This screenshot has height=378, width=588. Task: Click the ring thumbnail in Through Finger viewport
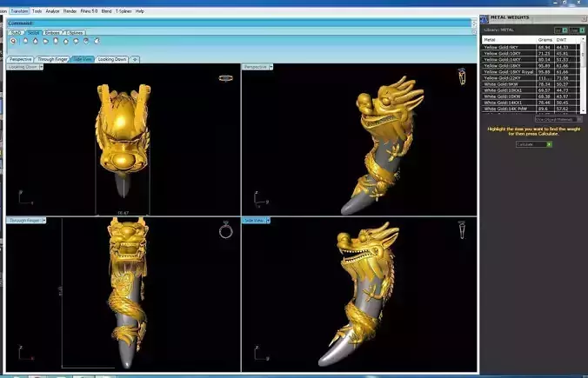tap(226, 230)
